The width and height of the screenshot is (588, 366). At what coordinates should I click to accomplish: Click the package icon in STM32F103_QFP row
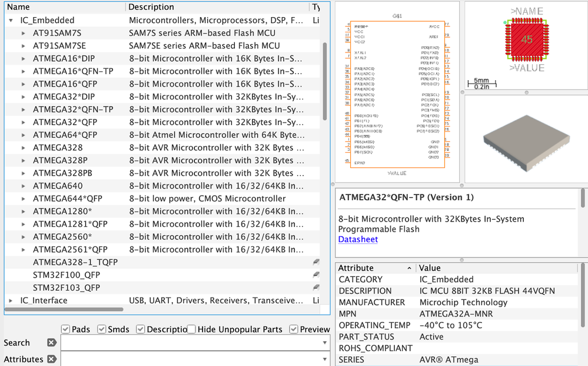tap(316, 288)
